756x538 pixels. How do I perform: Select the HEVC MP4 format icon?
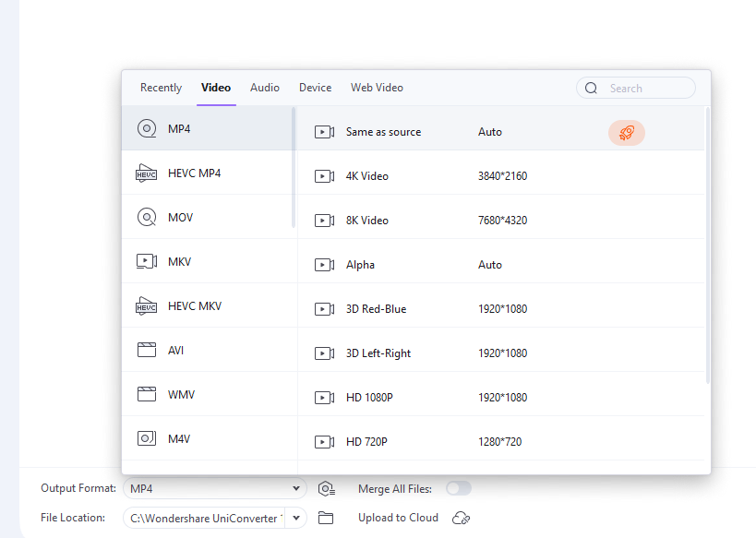pyautogui.click(x=147, y=173)
